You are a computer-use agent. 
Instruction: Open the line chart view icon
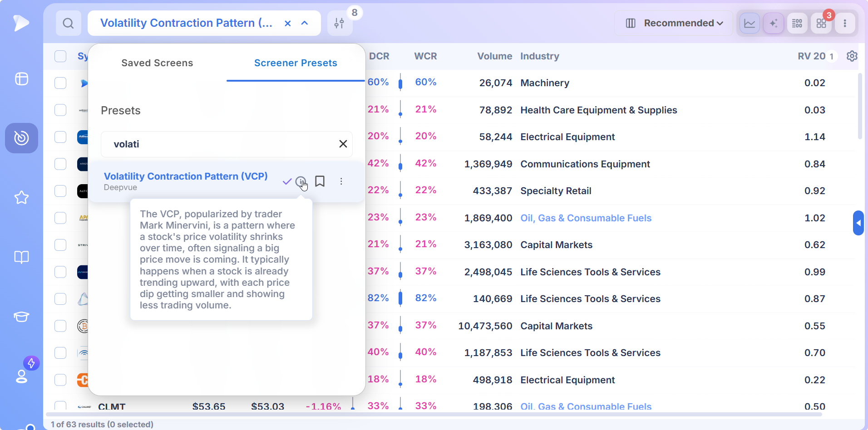pos(750,23)
